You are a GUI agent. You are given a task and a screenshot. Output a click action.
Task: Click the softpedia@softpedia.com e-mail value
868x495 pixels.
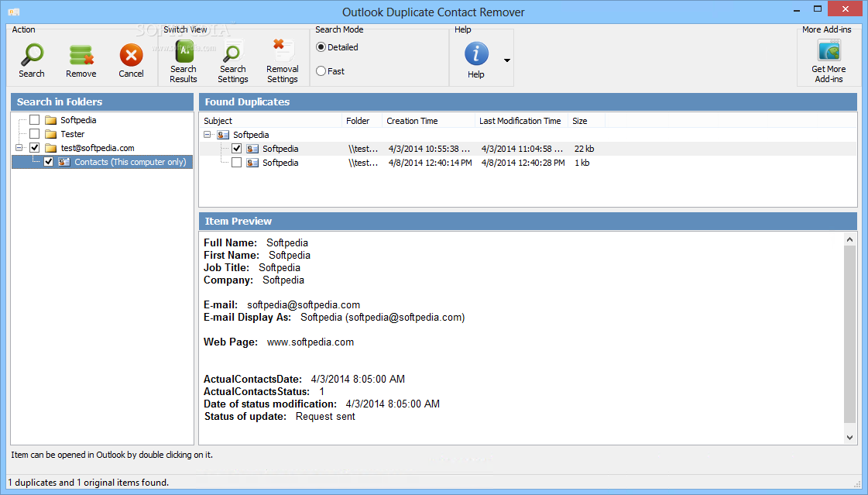(x=304, y=305)
